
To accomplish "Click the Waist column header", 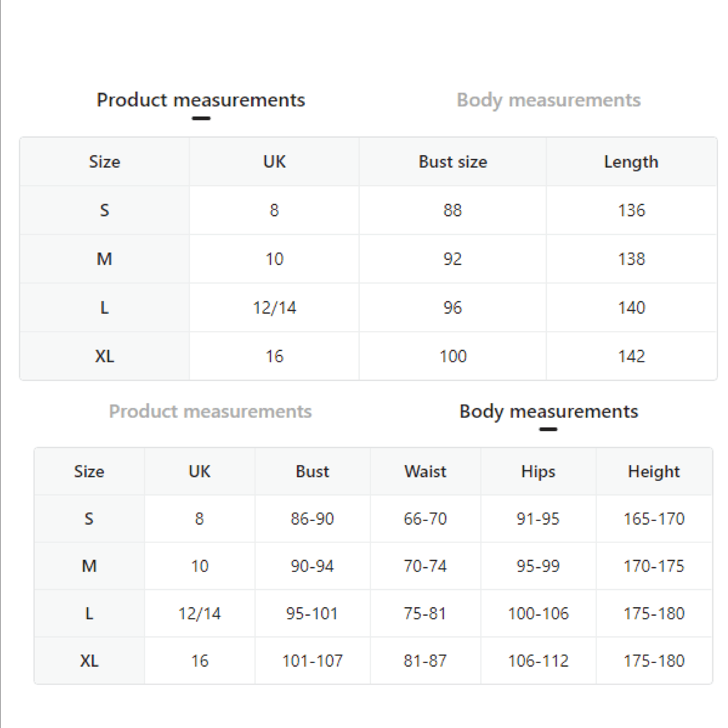I will click(x=425, y=472).
